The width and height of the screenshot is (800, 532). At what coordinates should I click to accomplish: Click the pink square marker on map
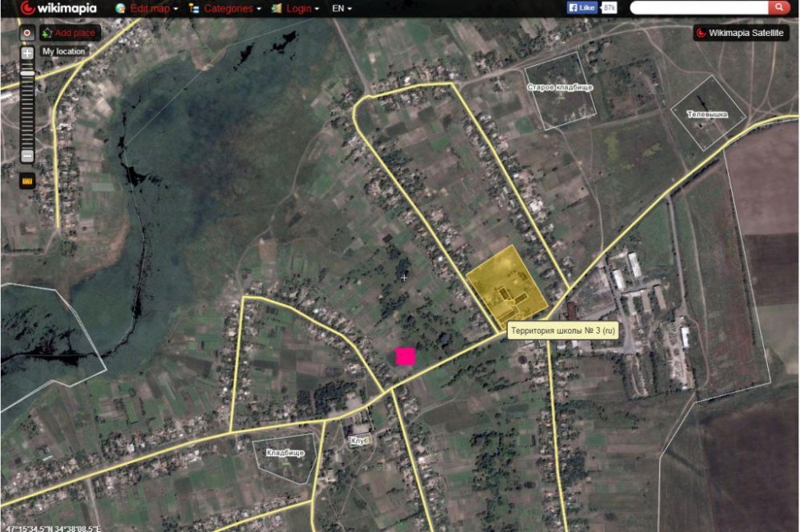pos(406,357)
